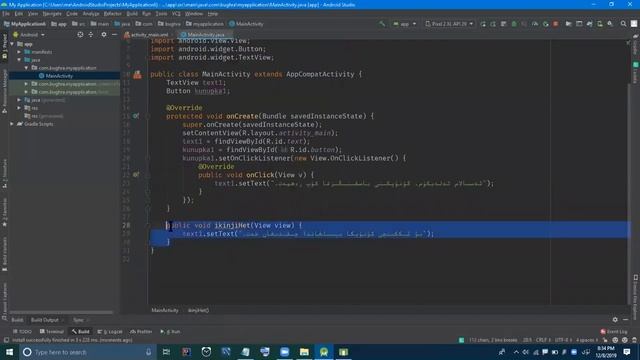This screenshot has width=640, height=360.
Task: Click the user avatar icon at top right
Action: (634, 24)
